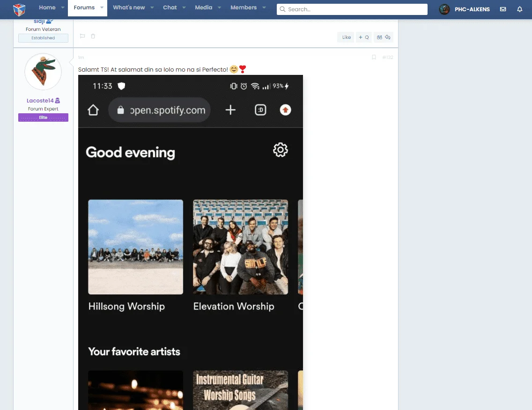This screenshot has width=532, height=410.
Task: Click the red upload arrow icon
Action: tap(285, 110)
